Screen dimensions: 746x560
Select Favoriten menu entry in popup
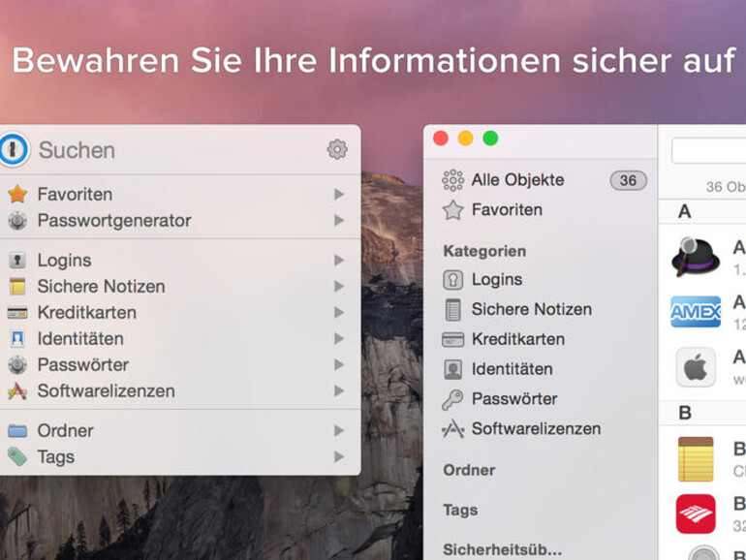(x=178, y=194)
